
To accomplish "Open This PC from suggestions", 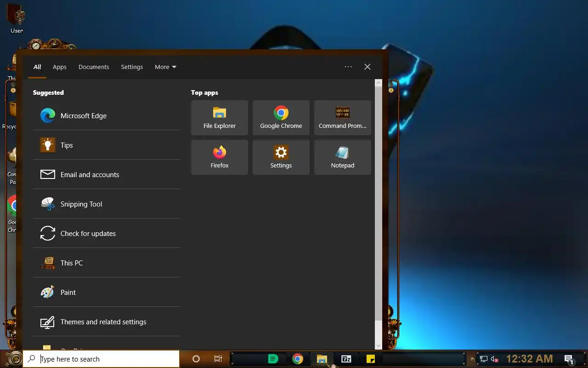I will 106,263.
